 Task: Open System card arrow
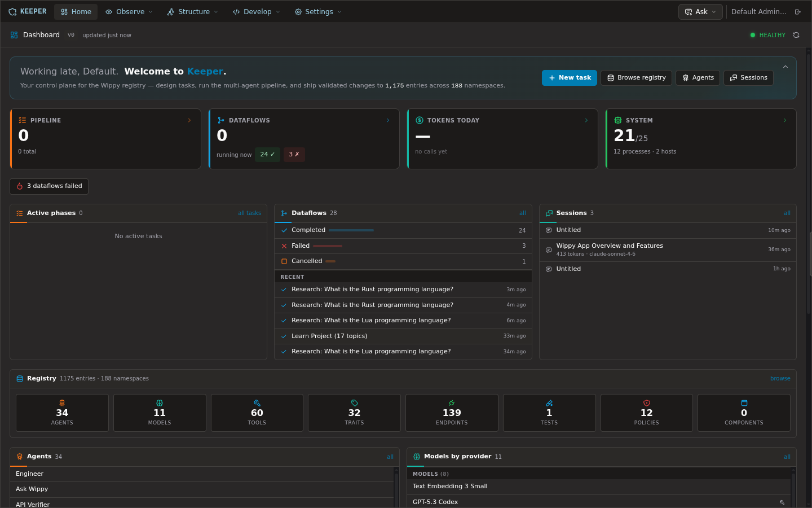785,120
